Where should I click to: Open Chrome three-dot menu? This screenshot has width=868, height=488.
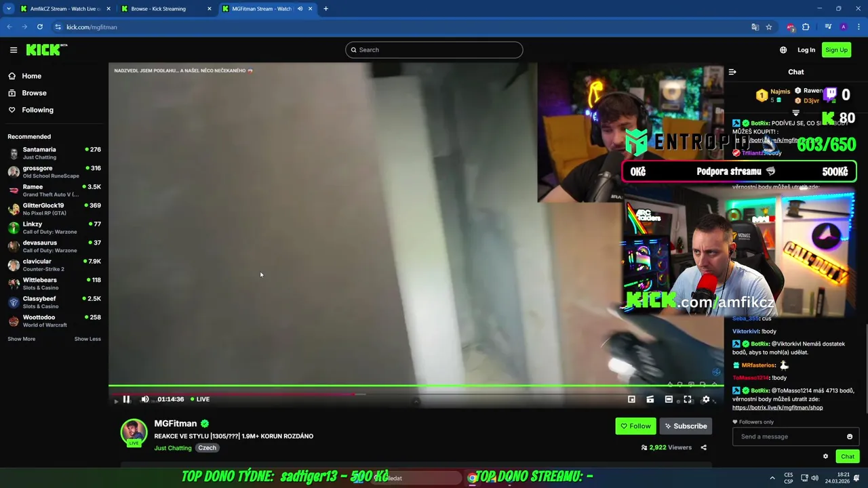[x=858, y=27]
